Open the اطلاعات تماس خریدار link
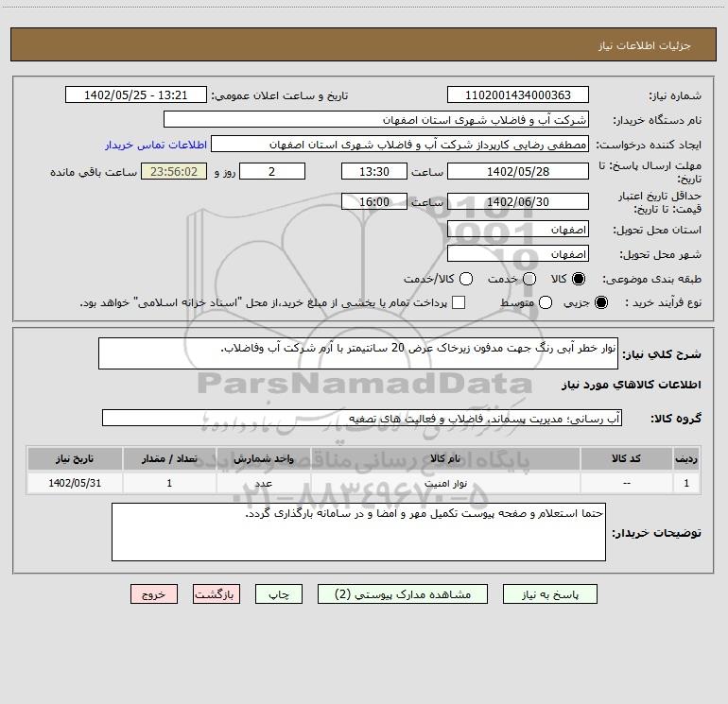Screen dimensions: 728x704 point(156,145)
